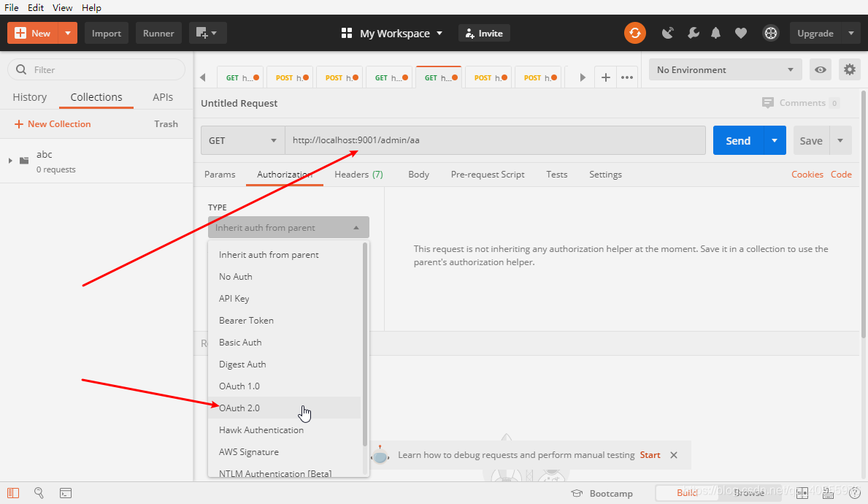
Task: Open environment quick look eye icon
Action: (x=821, y=69)
